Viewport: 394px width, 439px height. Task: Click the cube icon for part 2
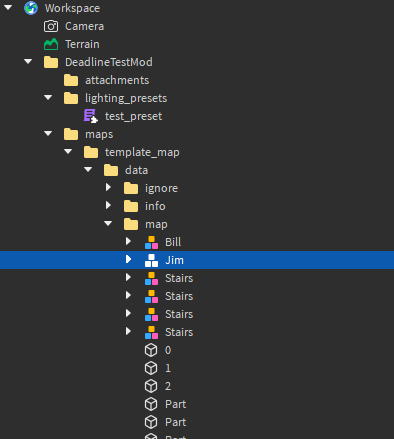151,386
